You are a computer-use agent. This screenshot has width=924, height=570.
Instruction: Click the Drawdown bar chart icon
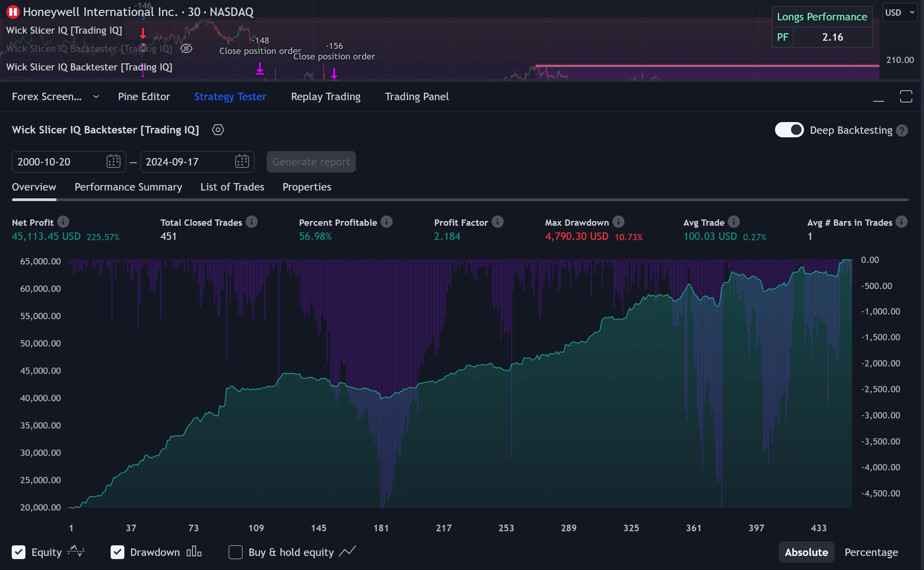[x=194, y=552]
